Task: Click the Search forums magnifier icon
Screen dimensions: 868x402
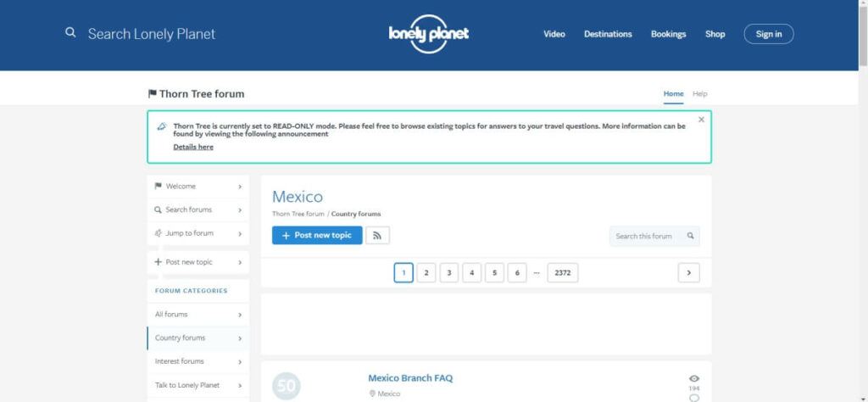Action: point(159,209)
